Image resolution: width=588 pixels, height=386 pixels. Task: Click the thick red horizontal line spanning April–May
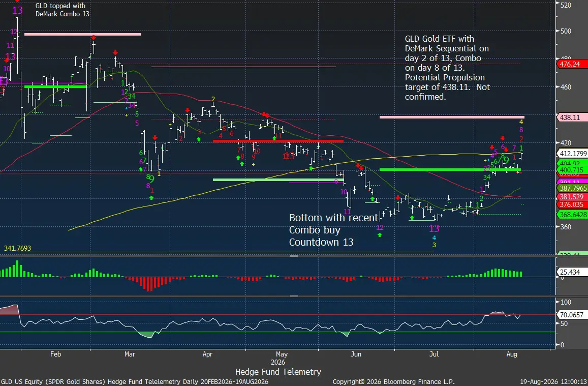pos(278,141)
